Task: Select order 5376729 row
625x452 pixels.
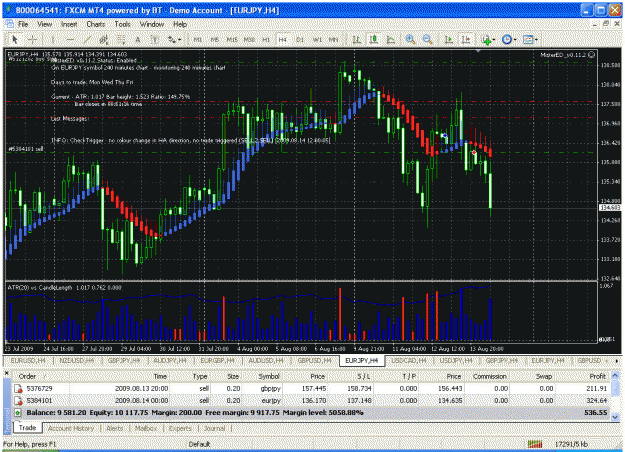Action: [311, 388]
